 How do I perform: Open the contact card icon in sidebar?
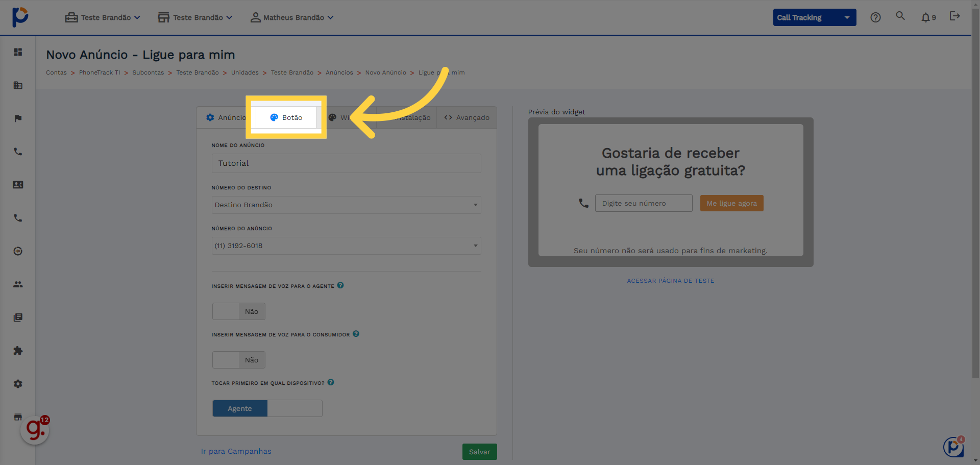[18, 185]
